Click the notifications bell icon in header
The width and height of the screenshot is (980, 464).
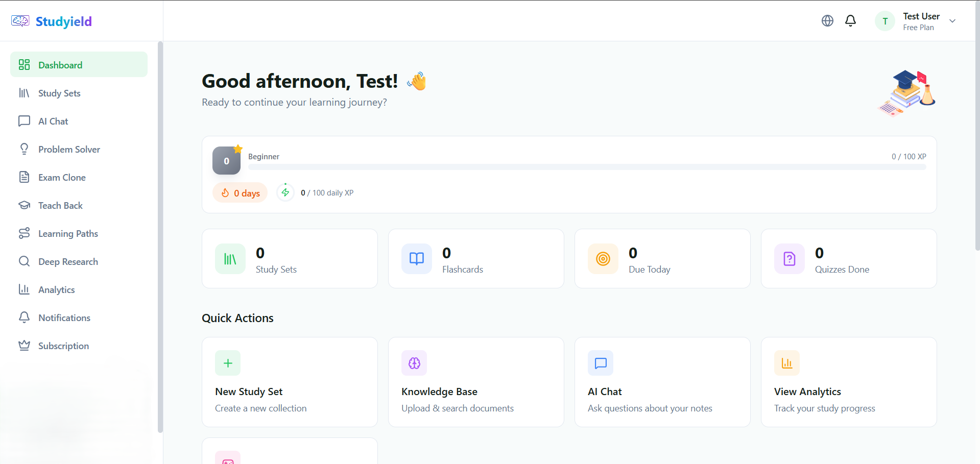(x=850, y=20)
